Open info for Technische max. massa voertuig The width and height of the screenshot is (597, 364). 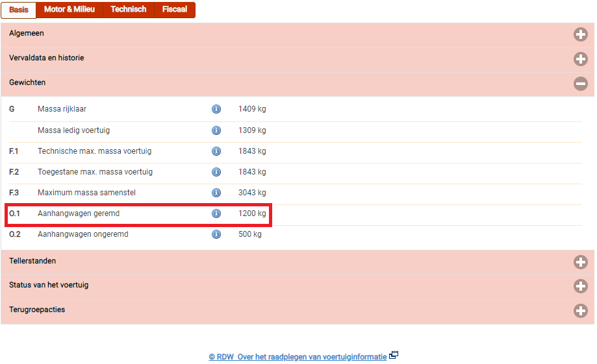point(216,151)
